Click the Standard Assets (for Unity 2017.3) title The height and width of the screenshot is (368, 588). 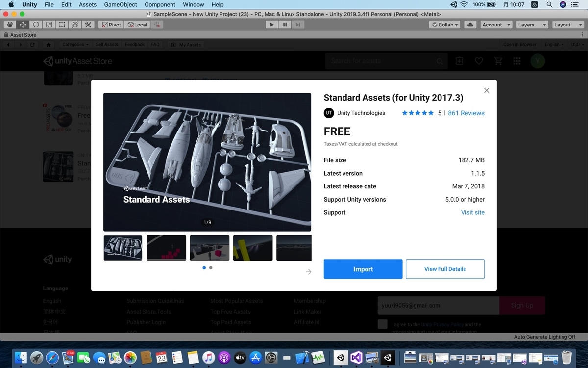coord(393,98)
